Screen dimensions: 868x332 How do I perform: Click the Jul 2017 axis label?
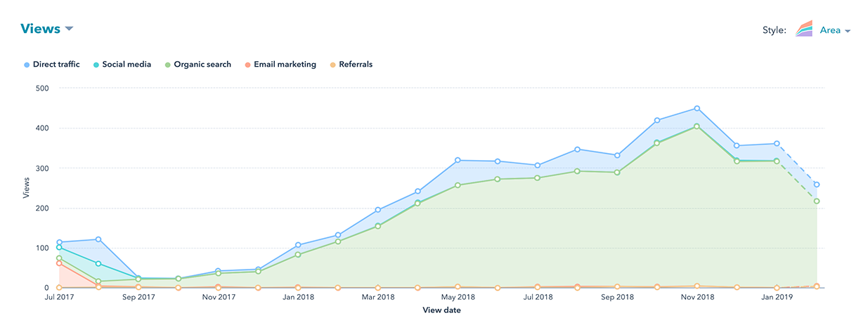point(59,298)
